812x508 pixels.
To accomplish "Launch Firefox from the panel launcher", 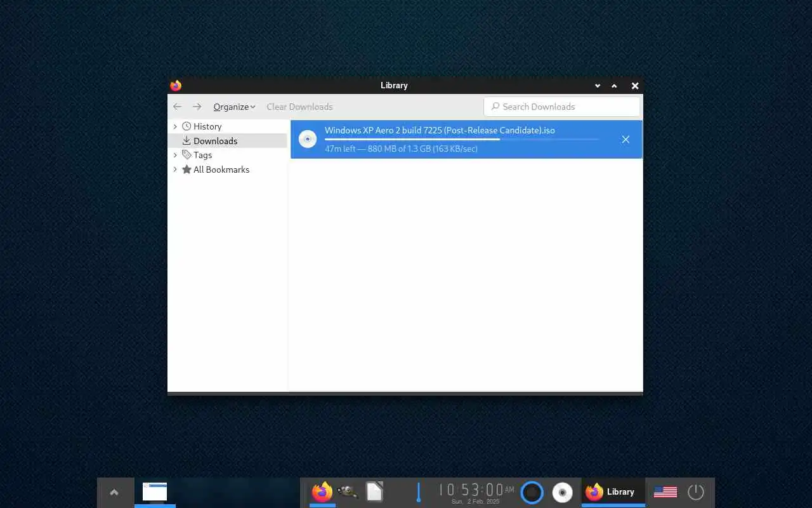I will (322, 492).
